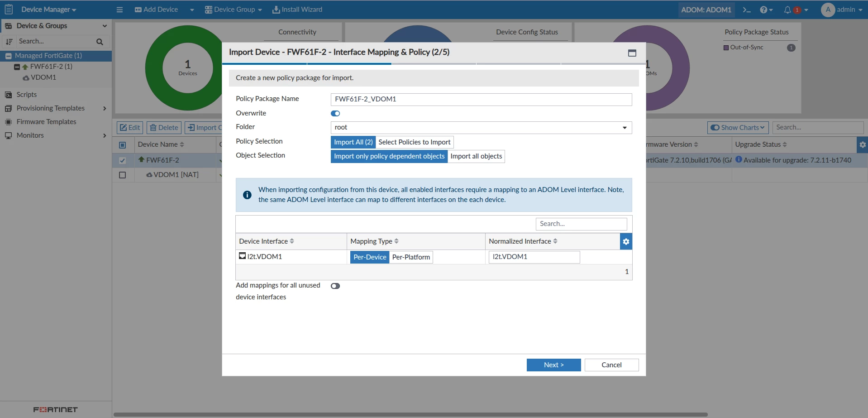Open device table column settings gear

863,145
